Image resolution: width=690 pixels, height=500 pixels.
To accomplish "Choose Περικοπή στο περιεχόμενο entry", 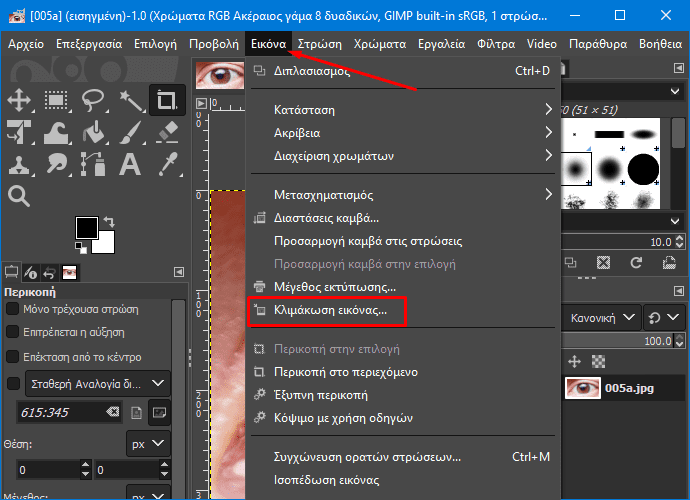I will point(402,372).
